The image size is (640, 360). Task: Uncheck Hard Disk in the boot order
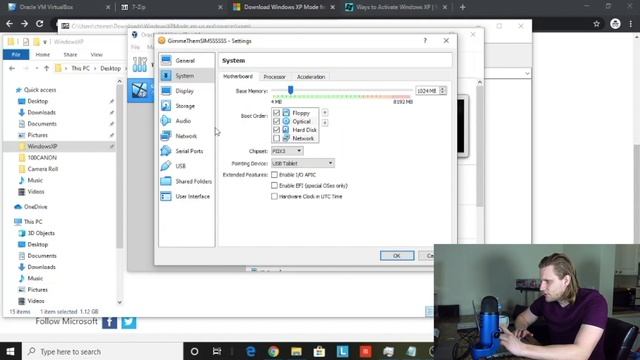coord(276,130)
